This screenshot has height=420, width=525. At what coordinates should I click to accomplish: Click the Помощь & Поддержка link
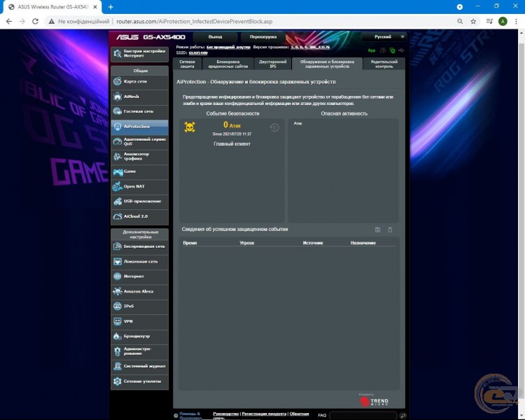coord(190,416)
